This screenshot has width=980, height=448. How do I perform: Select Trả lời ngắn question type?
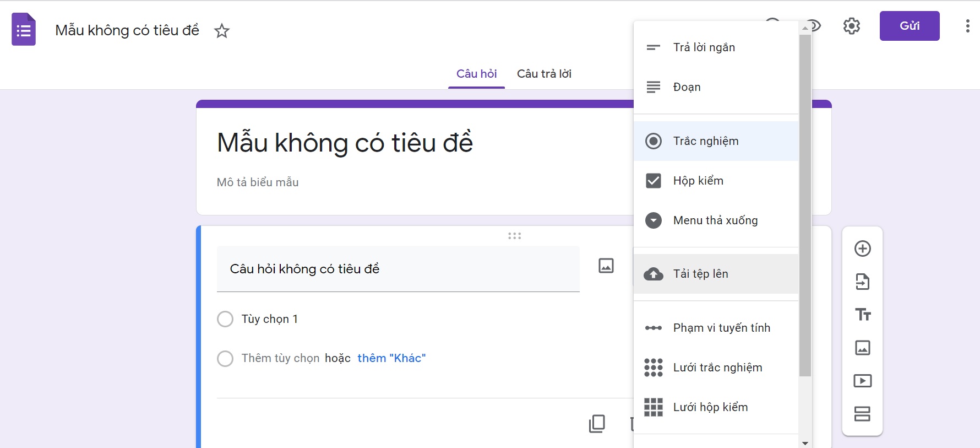tap(716, 47)
